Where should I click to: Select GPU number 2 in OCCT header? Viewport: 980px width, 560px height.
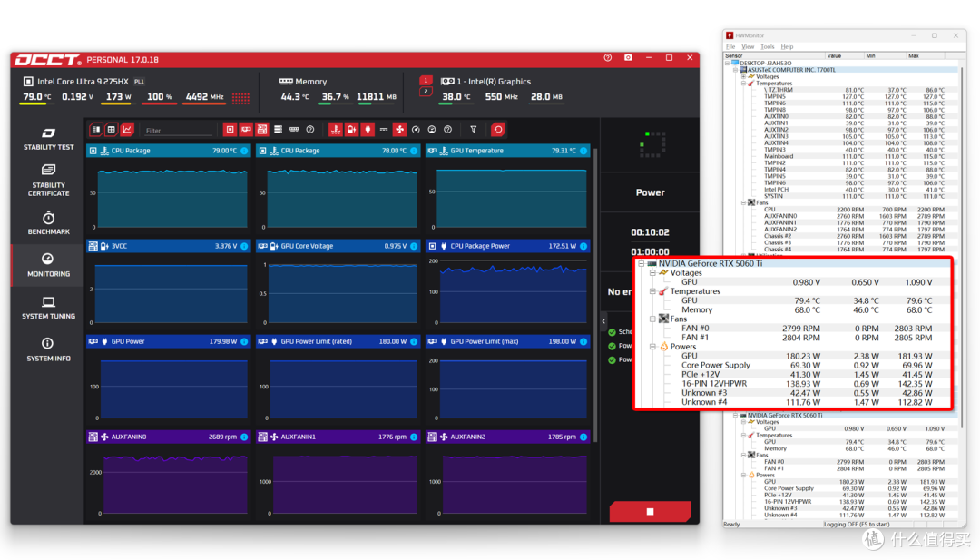(426, 92)
